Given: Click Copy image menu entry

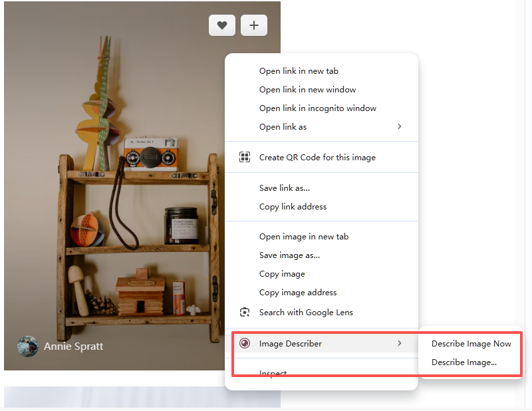Looking at the screenshot, I should [x=282, y=274].
